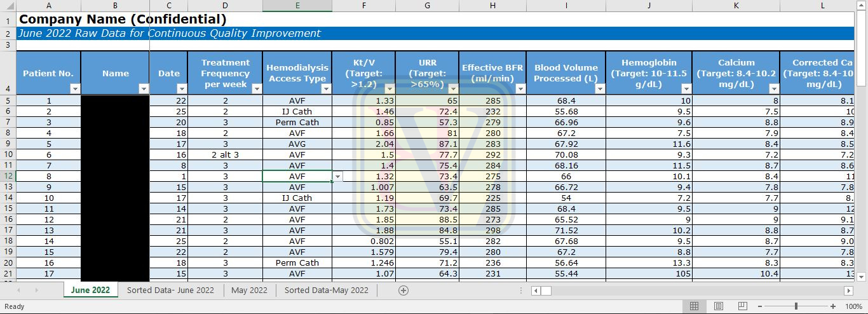The width and height of the screenshot is (868, 314).
Task: Select the hemoglobin value 13.3
Action: (649, 263)
